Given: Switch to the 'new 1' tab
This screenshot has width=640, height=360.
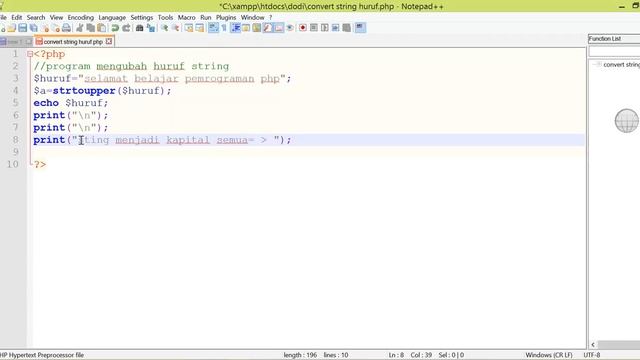Looking at the screenshot, I should click(x=15, y=42).
